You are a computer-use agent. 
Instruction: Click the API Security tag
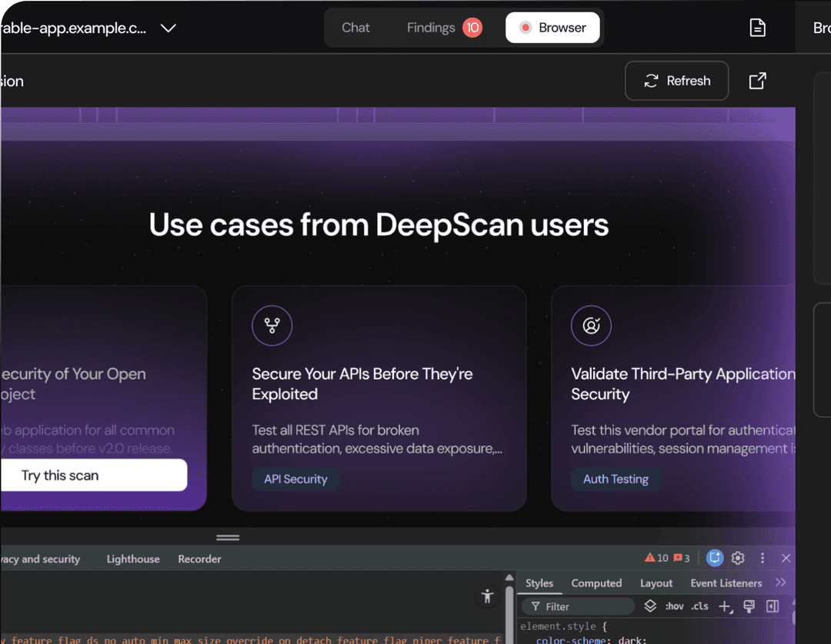[295, 479]
